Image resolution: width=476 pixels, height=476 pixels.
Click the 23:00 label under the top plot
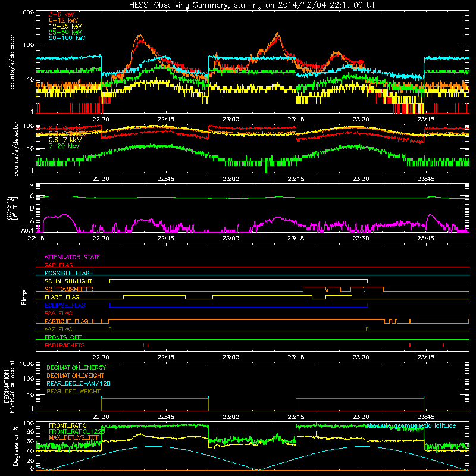pos(231,120)
